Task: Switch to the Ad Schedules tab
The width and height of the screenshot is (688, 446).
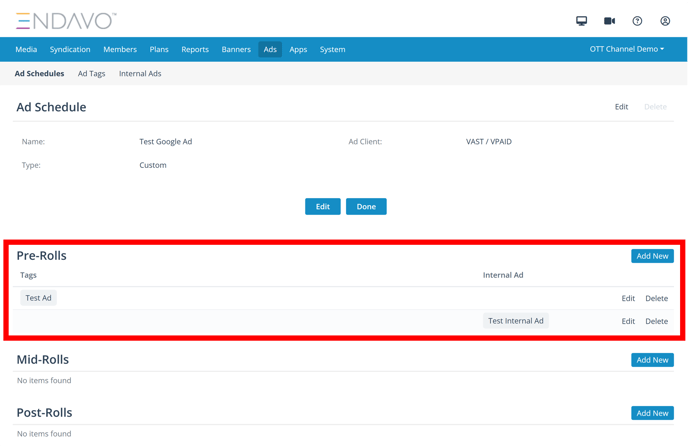Action: tap(39, 74)
